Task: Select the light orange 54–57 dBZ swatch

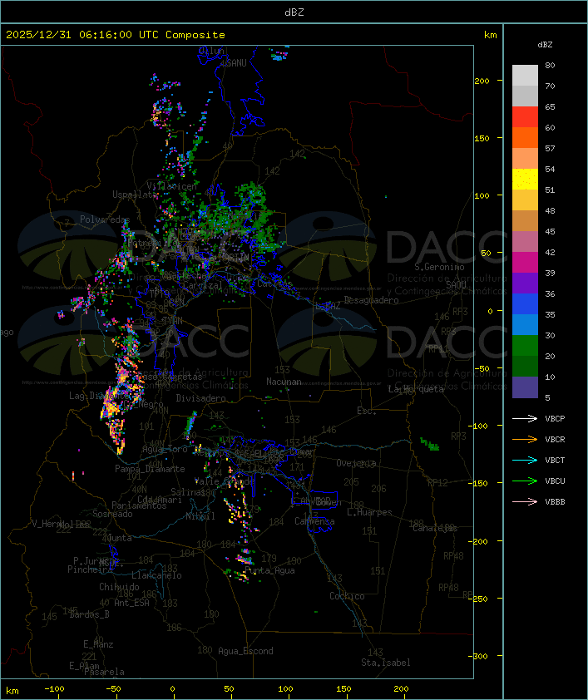Action: (x=525, y=159)
